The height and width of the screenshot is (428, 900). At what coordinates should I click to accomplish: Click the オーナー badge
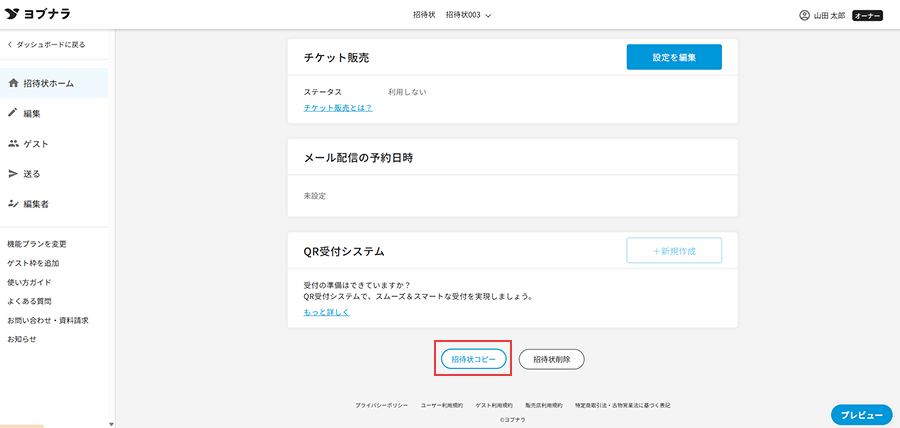pos(867,16)
